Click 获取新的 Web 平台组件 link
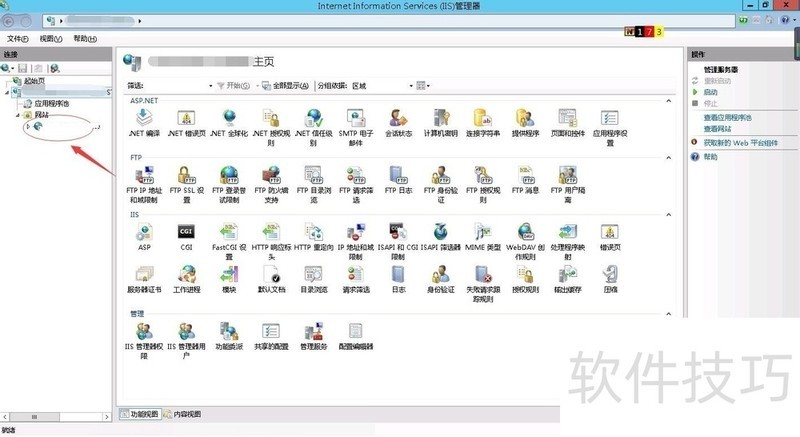Image resolution: width=800 pixels, height=437 pixels. [x=740, y=143]
